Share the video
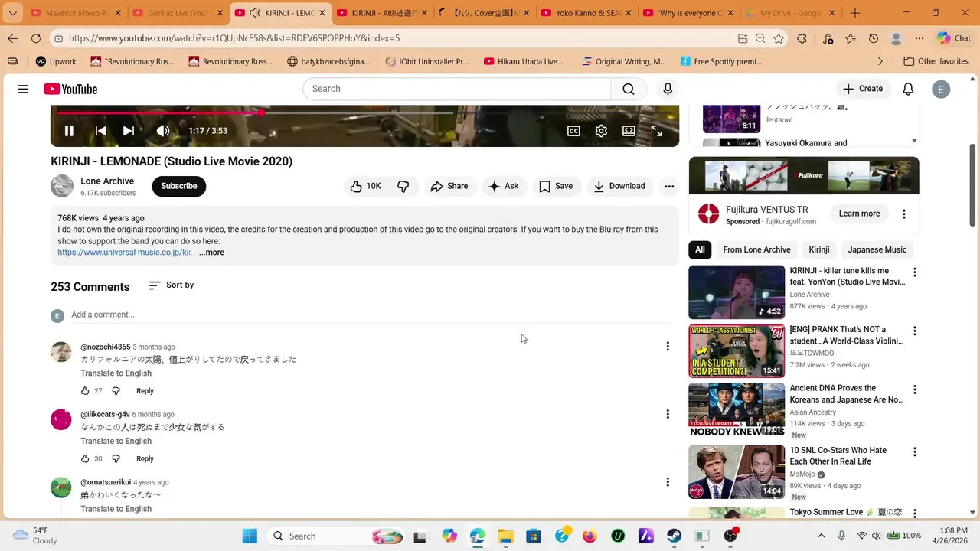The height and width of the screenshot is (551, 980). [x=449, y=186]
